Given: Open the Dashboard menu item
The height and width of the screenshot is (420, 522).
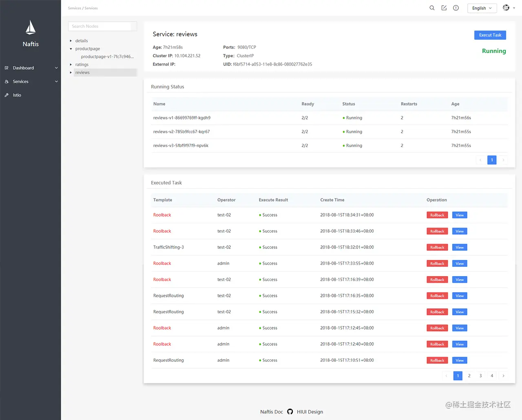Looking at the screenshot, I should tap(31, 68).
